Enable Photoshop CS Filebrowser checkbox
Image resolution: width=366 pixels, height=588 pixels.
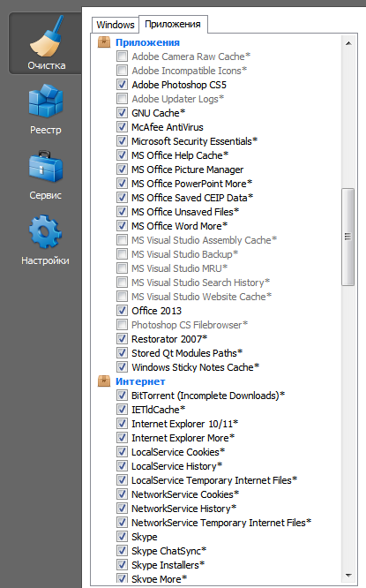coord(122,325)
